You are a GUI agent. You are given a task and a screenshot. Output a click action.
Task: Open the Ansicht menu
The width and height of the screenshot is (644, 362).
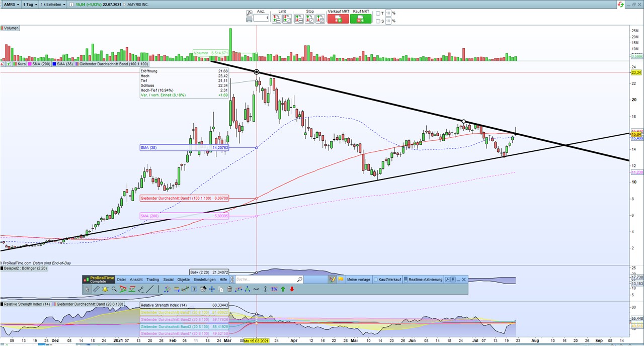click(136, 280)
